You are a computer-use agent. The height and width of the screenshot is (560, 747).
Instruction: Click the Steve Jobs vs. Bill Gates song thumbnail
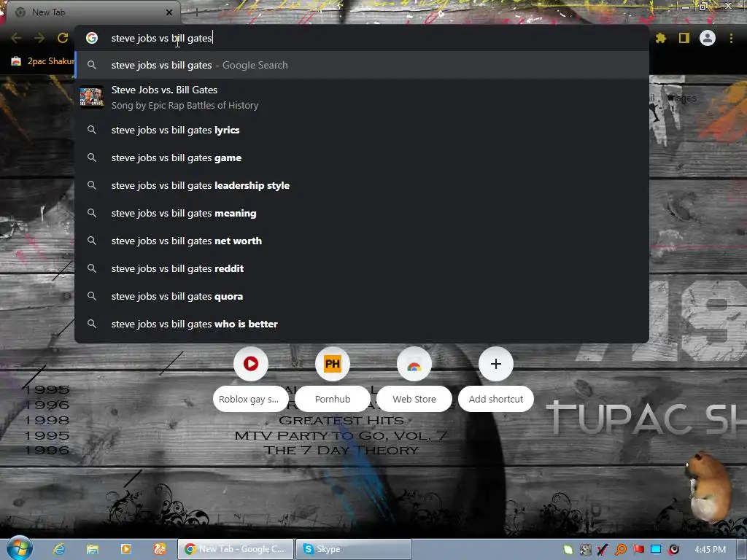(x=92, y=97)
